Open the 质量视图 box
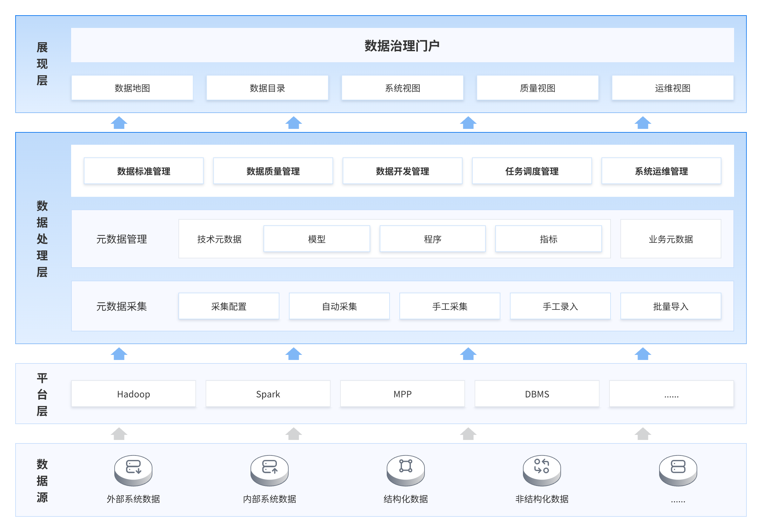 pos(537,88)
